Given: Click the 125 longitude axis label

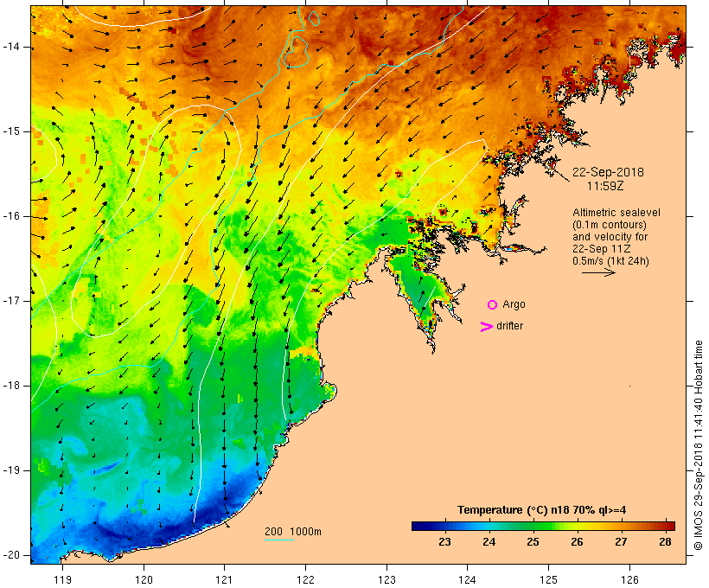Looking at the screenshot, I should [548, 579].
